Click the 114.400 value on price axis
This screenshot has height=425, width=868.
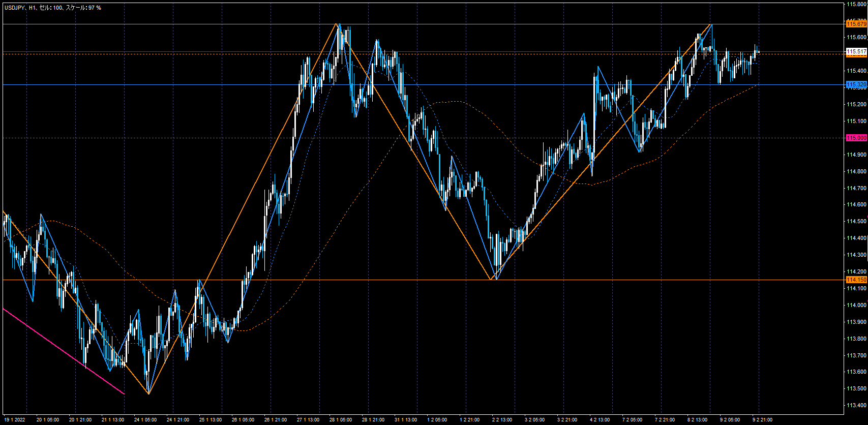click(x=856, y=238)
